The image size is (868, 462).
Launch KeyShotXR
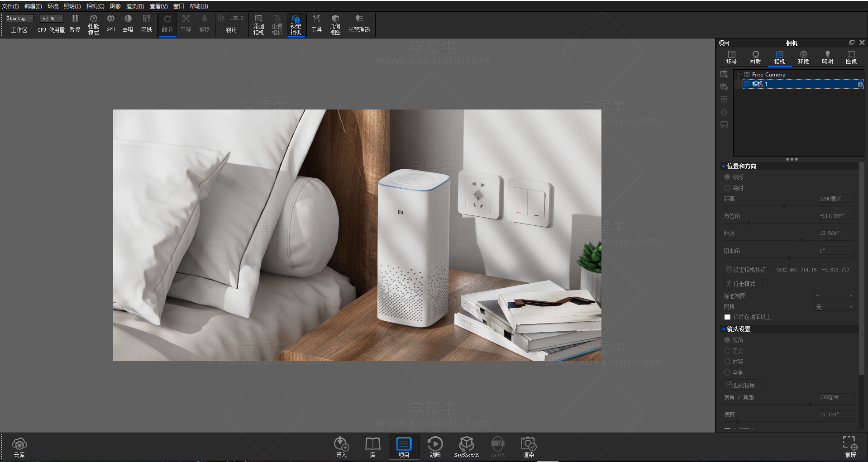pos(466,447)
